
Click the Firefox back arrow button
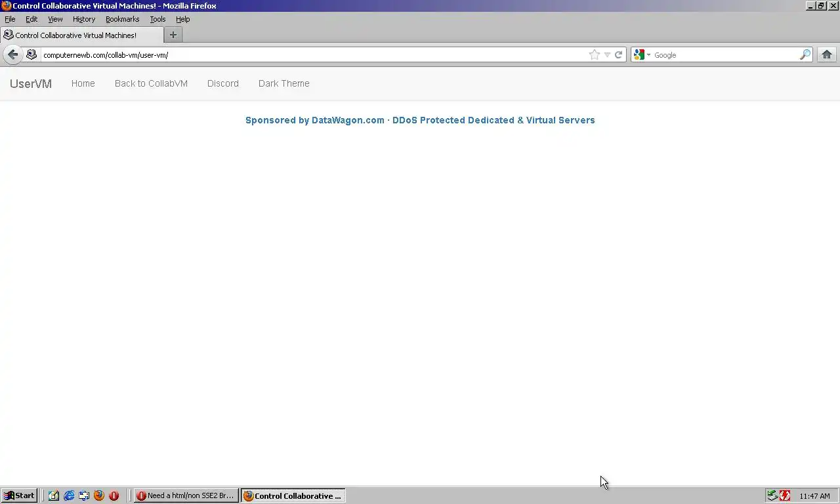coord(12,54)
